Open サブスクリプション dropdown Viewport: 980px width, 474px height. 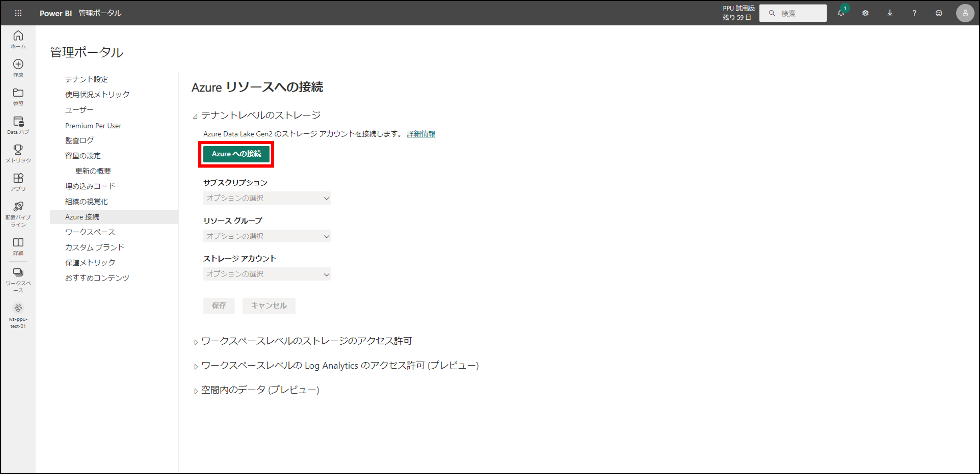click(x=267, y=198)
